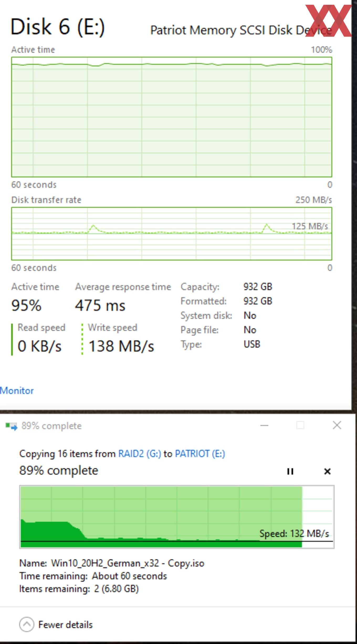Click the Patriot Memory SCSI Disk Device label
The height and width of the screenshot is (644, 357).
pos(241,30)
